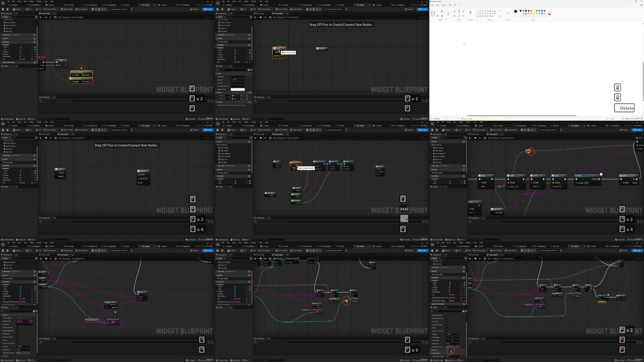Open the File menu in Paint
This screenshot has height=362, width=644.
click(x=432, y=5)
